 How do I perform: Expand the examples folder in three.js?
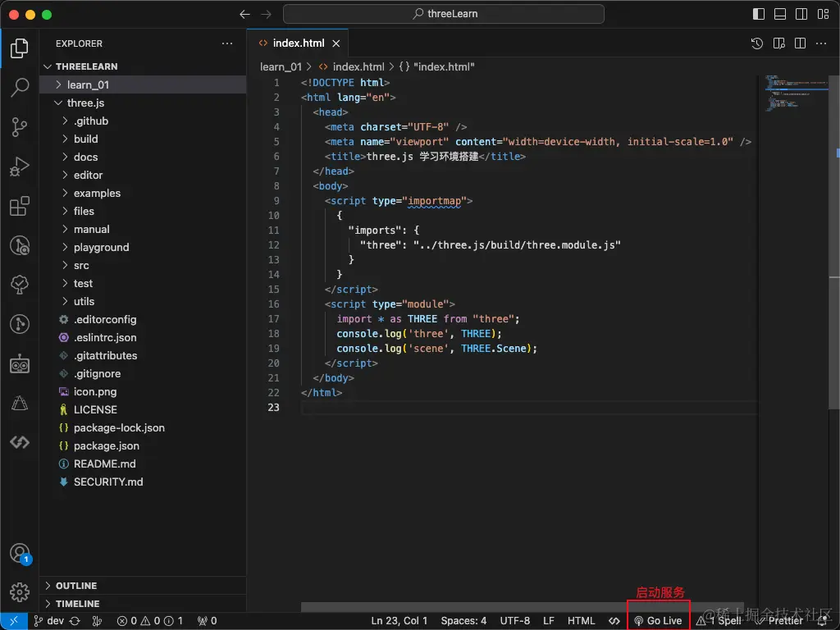[97, 193]
